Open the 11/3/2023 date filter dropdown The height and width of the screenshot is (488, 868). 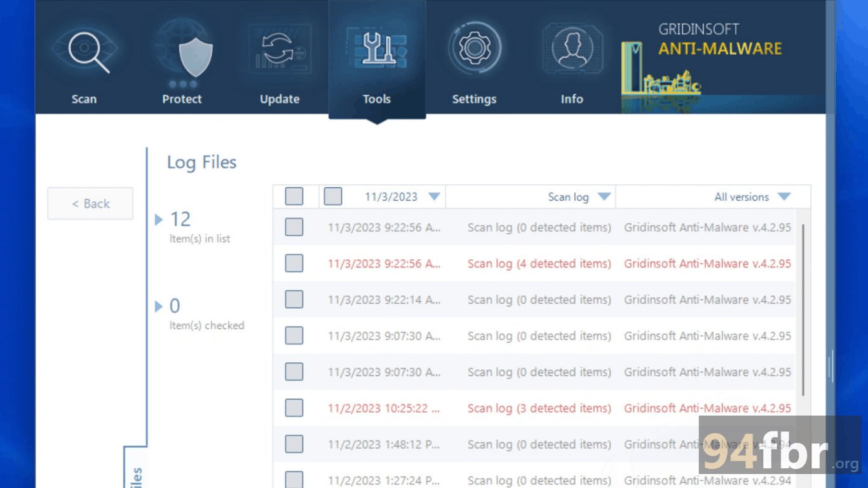[434, 196]
